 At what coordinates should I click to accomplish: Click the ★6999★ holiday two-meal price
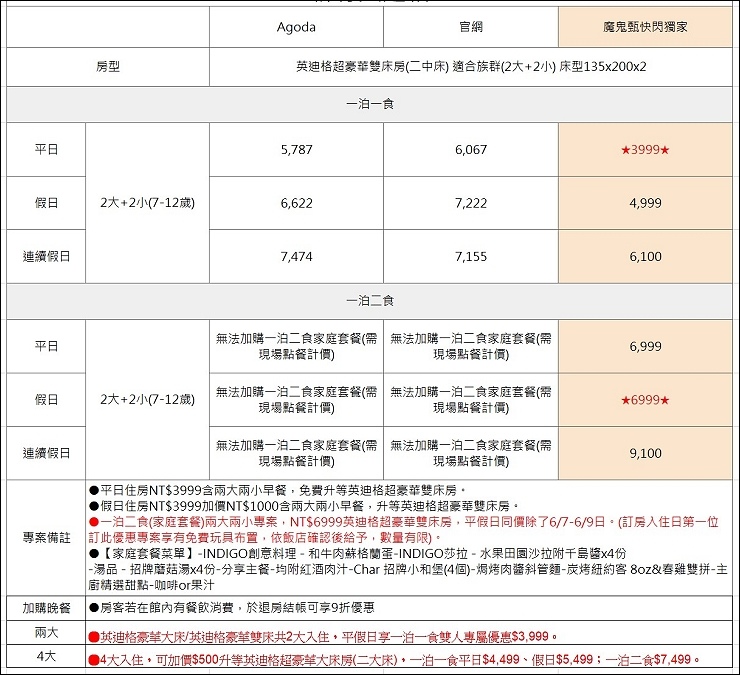645,400
